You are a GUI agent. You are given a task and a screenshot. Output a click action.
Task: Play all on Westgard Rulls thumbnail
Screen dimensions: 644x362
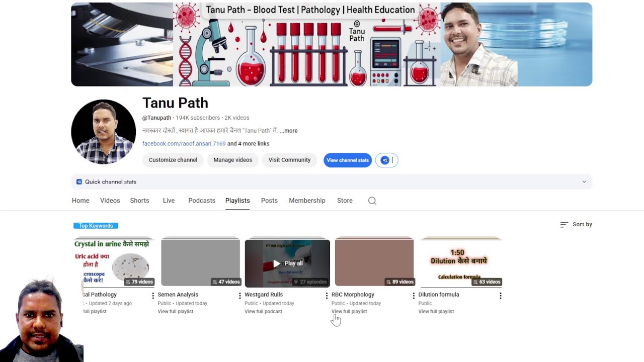287,263
